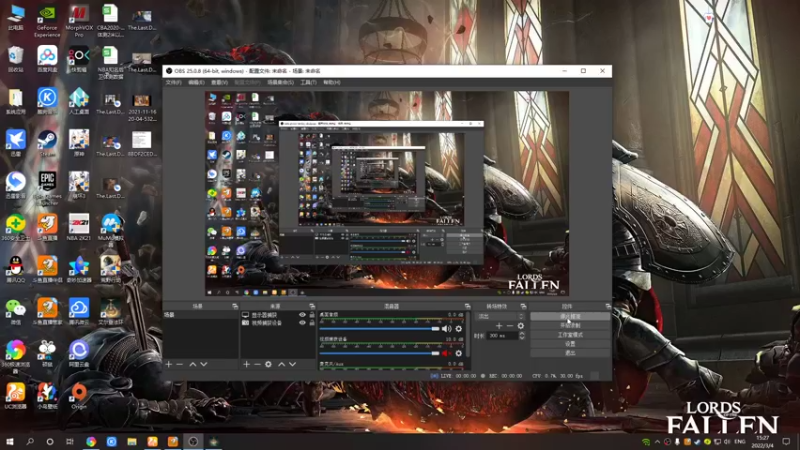This screenshot has height=450, width=800.
Task: Adjust video capture device volume slider
Action: pos(379,353)
